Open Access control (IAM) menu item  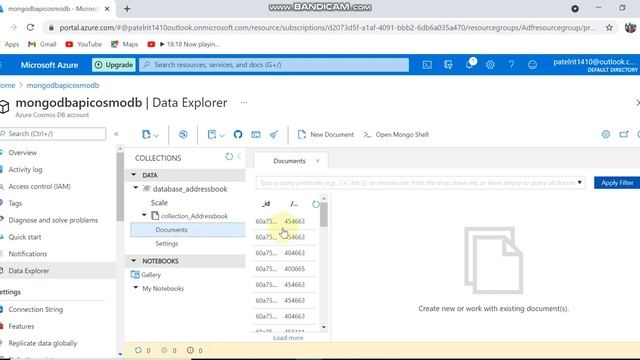click(39, 187)
